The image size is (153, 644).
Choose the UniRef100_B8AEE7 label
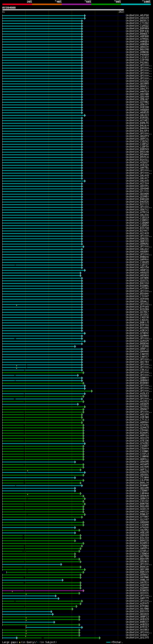pyautogui.click(x=137, y=34)
